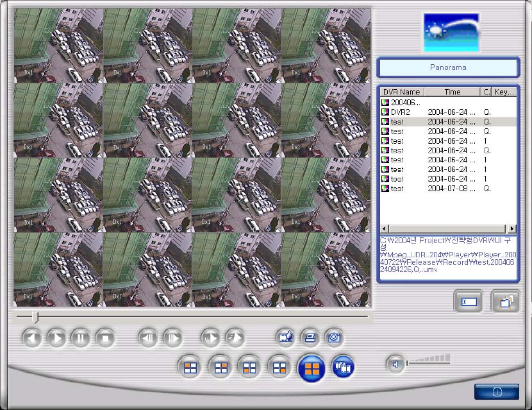Start playback with the Play button

coord(56,338)
